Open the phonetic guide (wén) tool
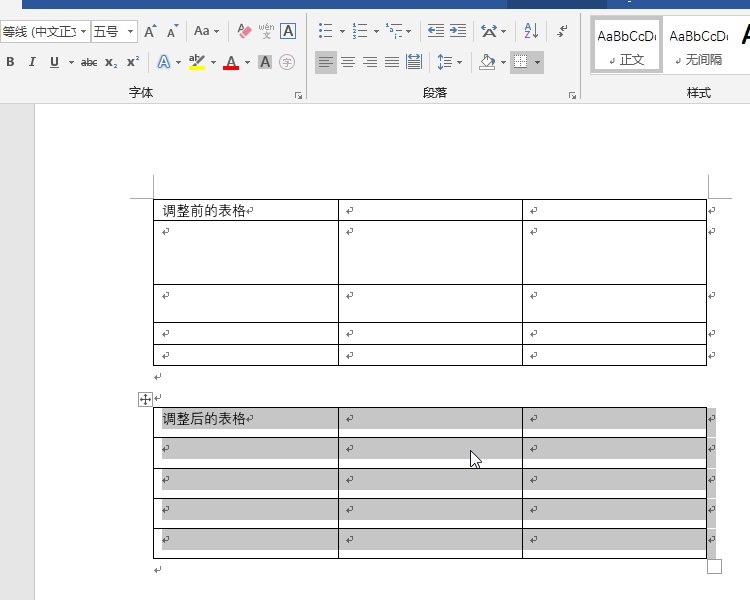750x600 pixels. [x=266, y=32]
